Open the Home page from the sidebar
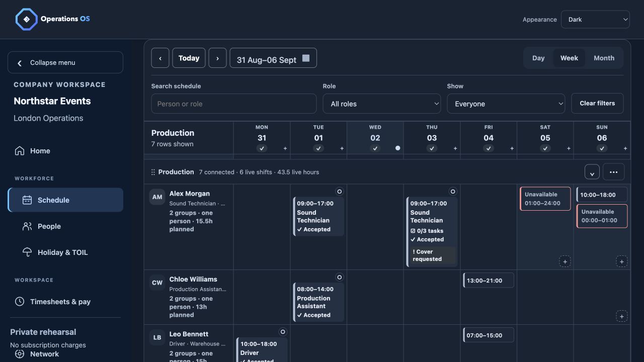The width and height of the screenshot is (644, 362). pos(65,151)
